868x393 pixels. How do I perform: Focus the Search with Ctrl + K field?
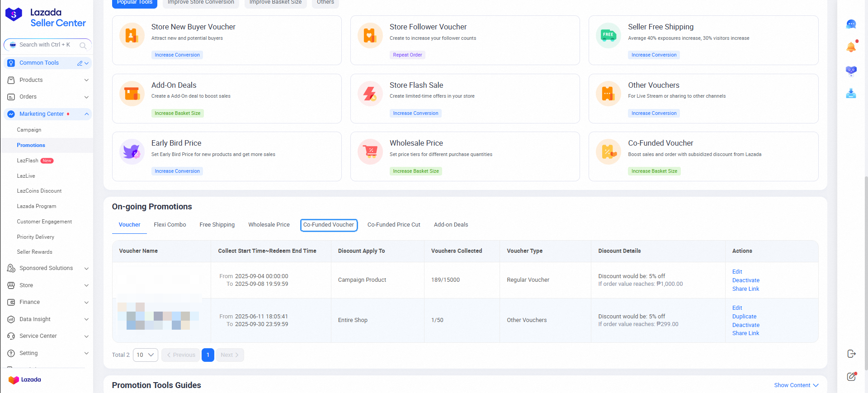[47, 45]
